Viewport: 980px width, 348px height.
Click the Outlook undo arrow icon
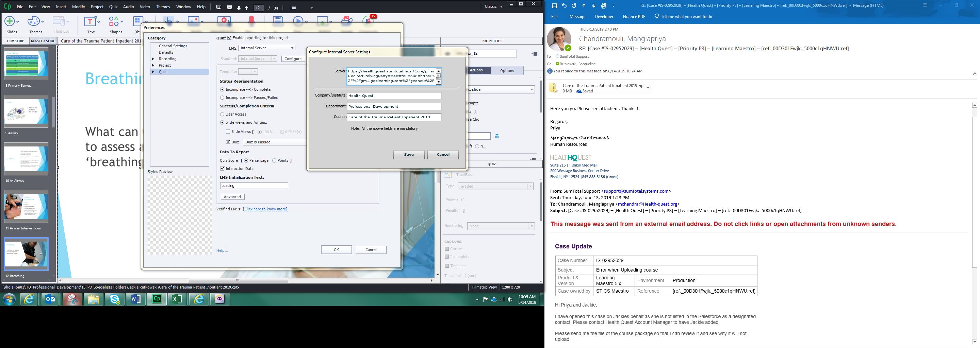coord(564,6)
